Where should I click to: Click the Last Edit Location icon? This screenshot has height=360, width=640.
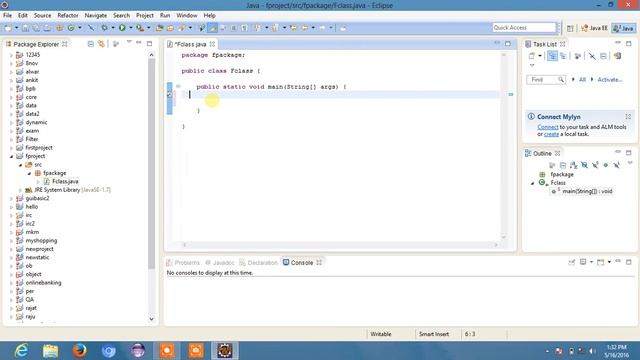tap(293, 28)
